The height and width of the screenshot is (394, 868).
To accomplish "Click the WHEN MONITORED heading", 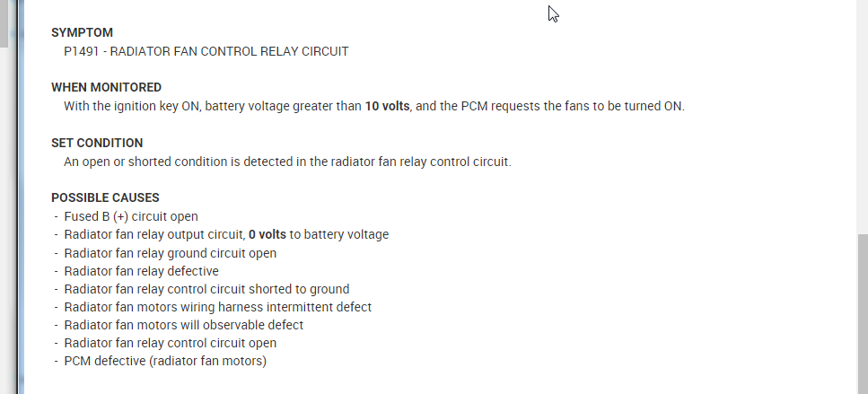I will (106, 87).
